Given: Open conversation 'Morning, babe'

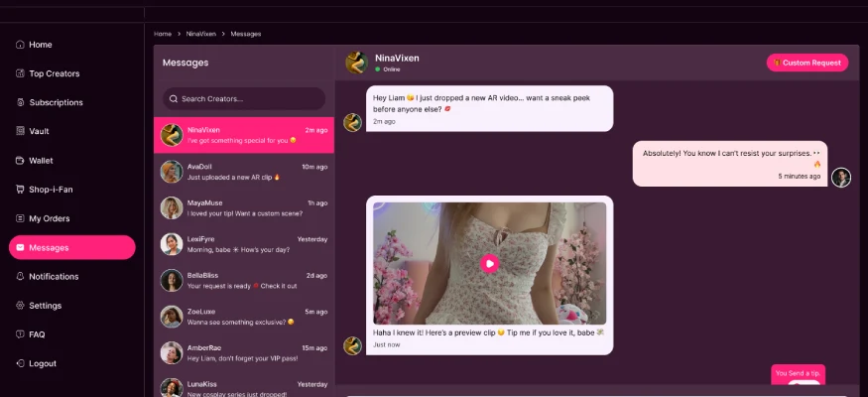Looking at the screenshot, I should [x=244, y=244].
